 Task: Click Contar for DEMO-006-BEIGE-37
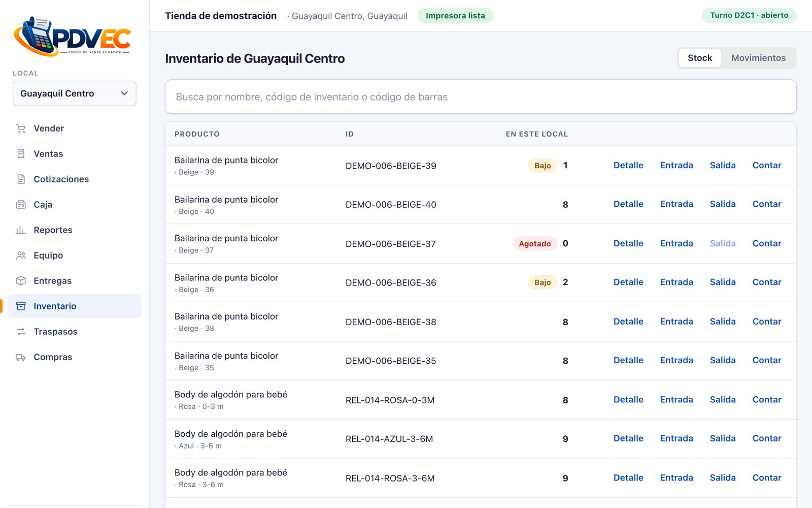point(767,243)
